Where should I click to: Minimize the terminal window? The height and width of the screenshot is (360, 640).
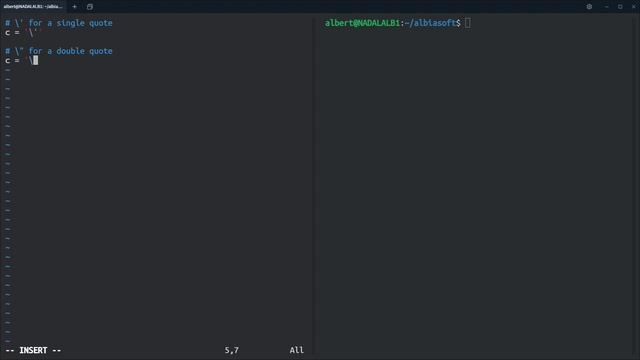pos(607,7)
